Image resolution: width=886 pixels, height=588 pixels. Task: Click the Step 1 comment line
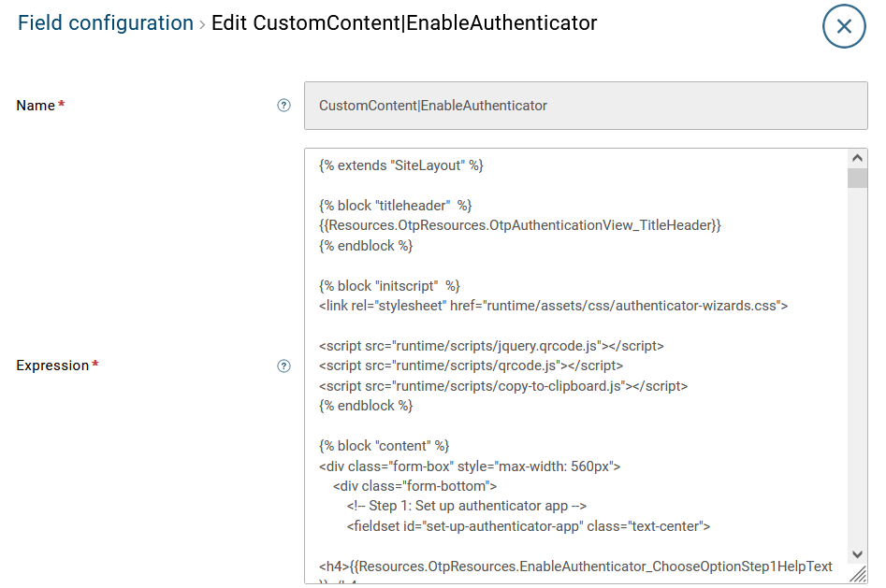tap(466, 506)
